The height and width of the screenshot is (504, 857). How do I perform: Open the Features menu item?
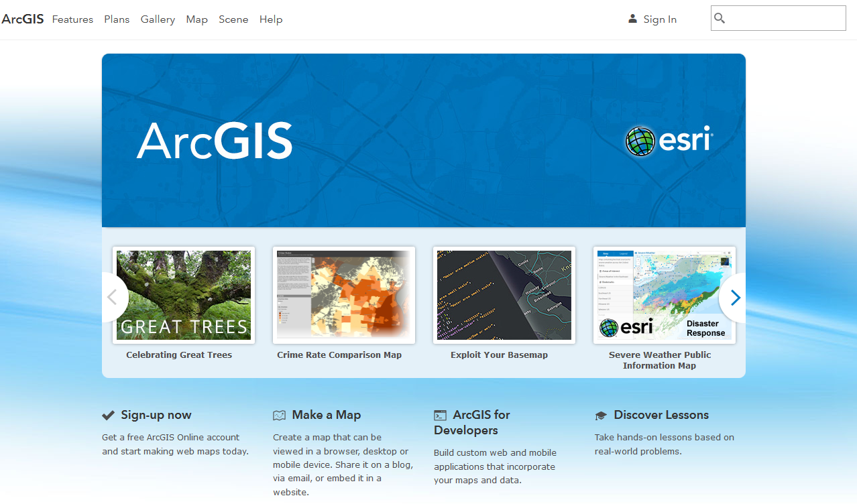click(72, 19)
